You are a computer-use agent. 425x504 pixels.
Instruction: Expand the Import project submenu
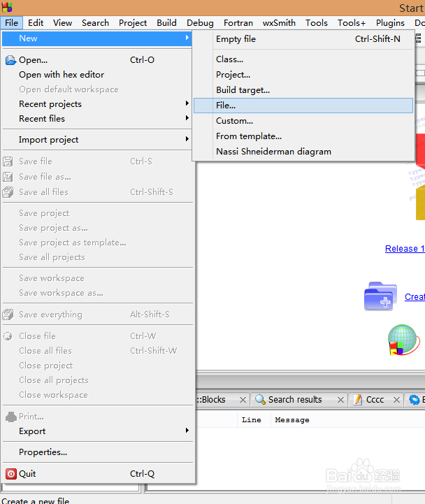(187, 139)
